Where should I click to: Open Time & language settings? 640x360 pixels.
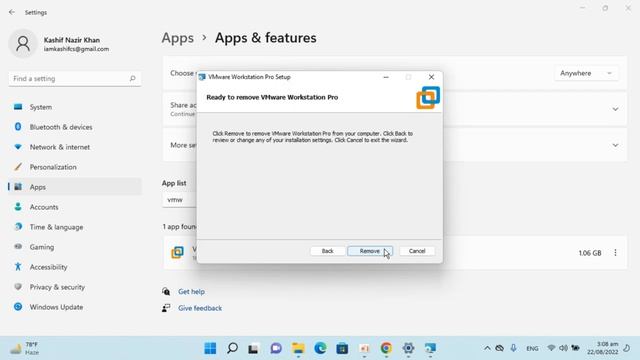(x=75, y=227)
